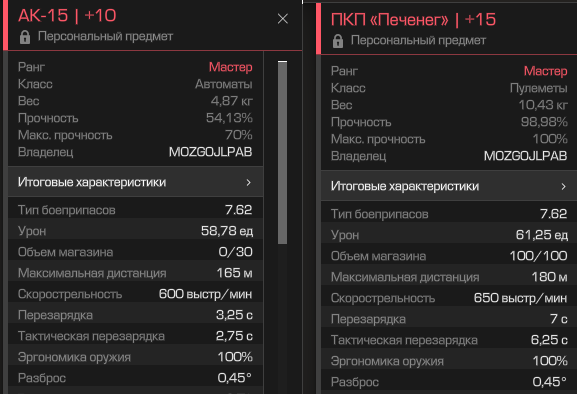Expand Итоговые характеристики in the АК-15 panel
This screenshot has width=577, height=394.
click(x=135, y=182)
